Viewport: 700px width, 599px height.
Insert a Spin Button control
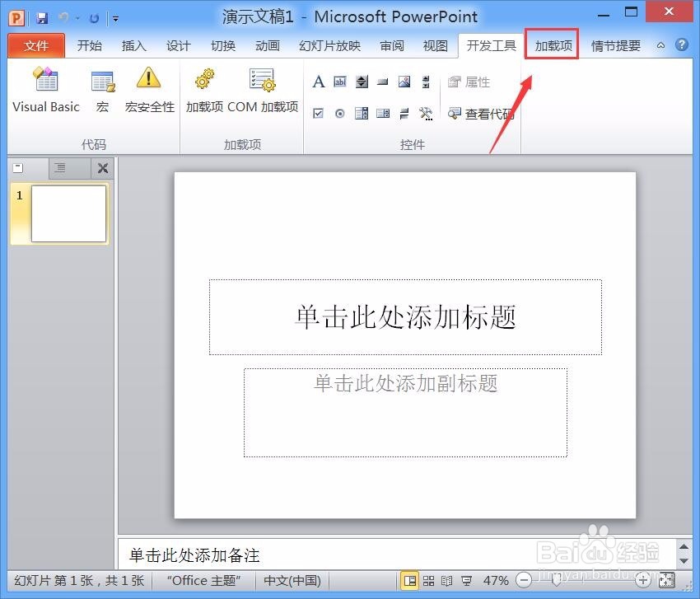click(x=362, y=82)
